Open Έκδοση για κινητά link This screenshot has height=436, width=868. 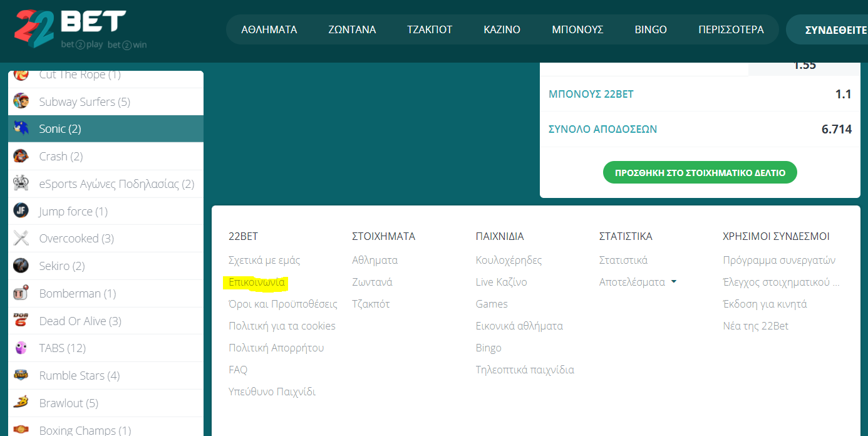tap(765, 304)
